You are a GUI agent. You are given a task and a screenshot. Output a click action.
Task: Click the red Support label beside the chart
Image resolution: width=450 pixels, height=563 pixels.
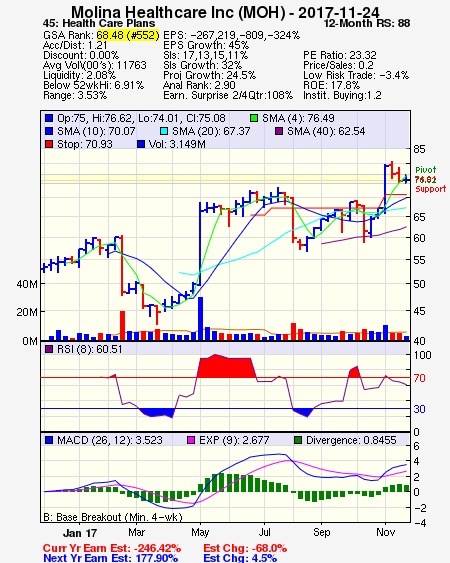[431, 189]
